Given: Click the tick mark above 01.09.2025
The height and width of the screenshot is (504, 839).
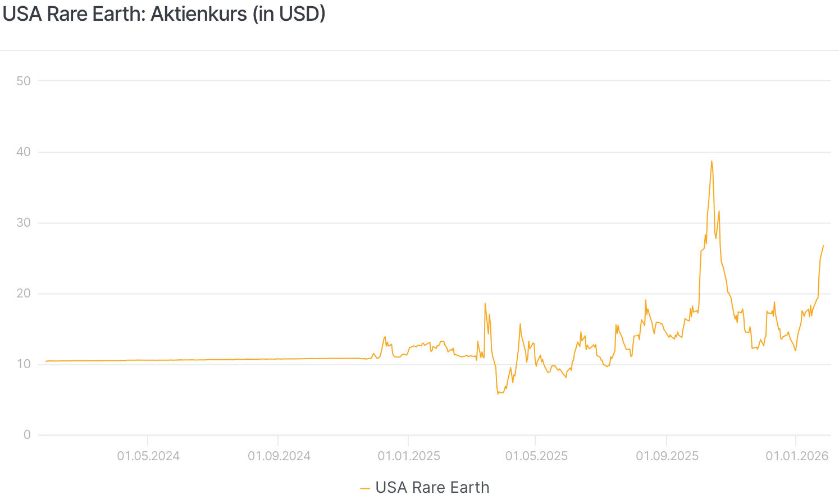Looking at the screenshot, I should (x=667, y=439).
